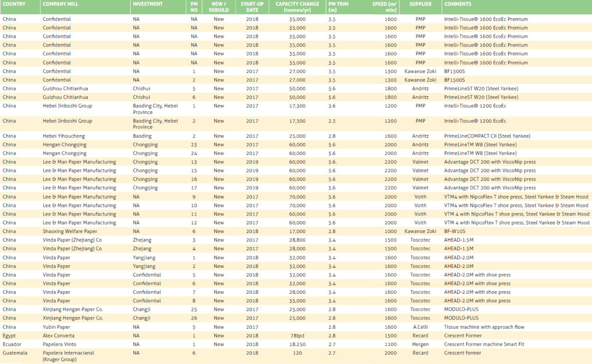Image resolution: width=592 pixels, height=364 pixels.
Task: Click the COMPANY MILL column header
Action: (x=60, y=4)
